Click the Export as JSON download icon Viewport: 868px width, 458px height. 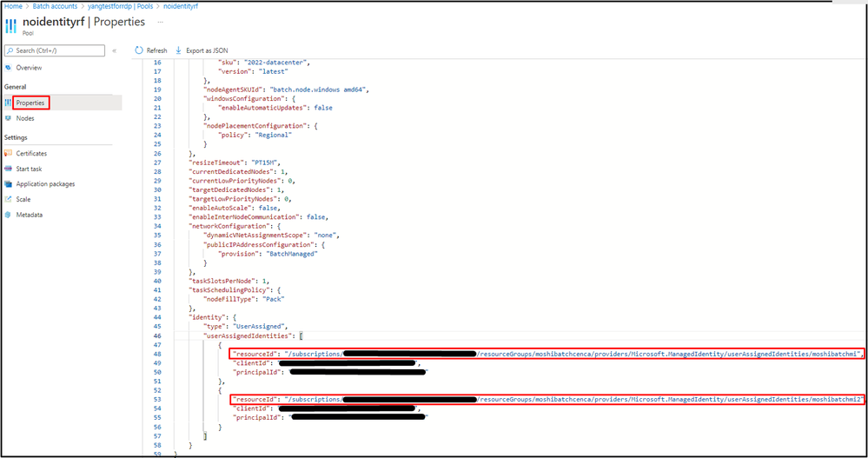178,50
